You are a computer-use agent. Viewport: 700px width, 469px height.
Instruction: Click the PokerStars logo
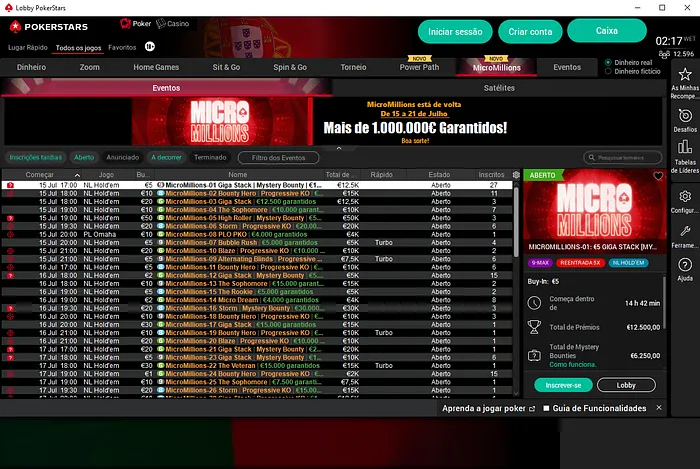point(49,27)
